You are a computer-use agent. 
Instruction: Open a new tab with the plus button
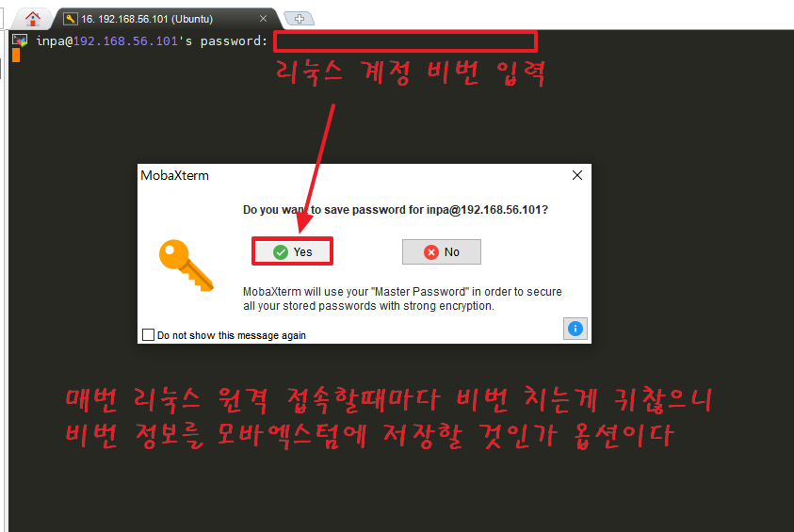[300, 19]
